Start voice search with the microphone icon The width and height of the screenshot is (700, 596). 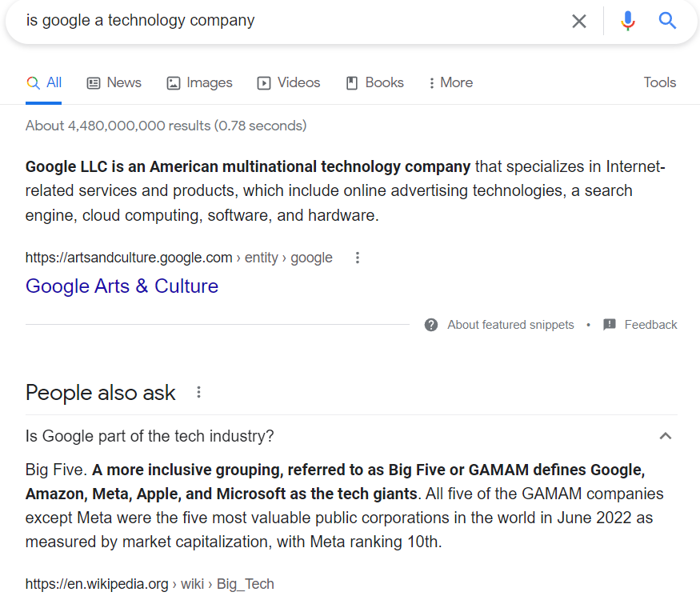(628, 21)
